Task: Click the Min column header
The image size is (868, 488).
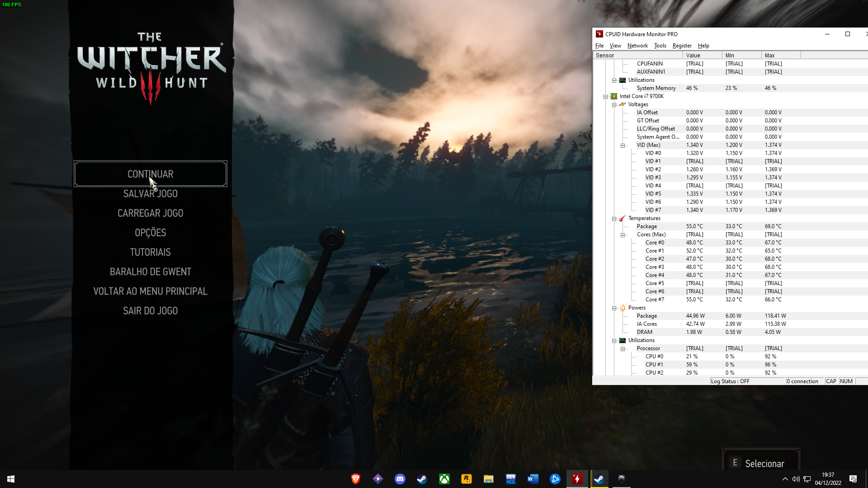Action: (741, 55)
